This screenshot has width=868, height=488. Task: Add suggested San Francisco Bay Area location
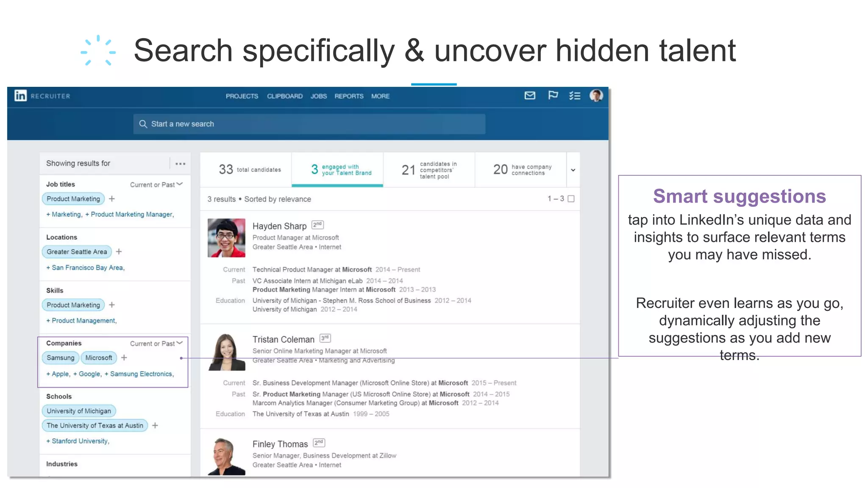[85, 268]
